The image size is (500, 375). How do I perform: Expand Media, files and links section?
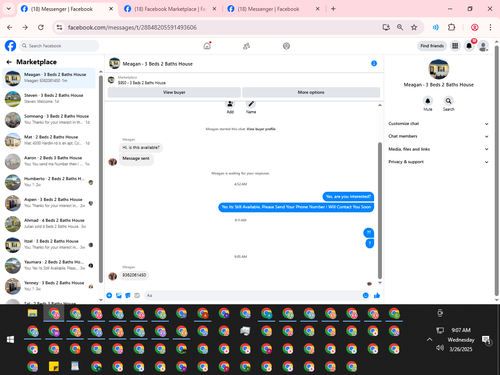(438, 149)
